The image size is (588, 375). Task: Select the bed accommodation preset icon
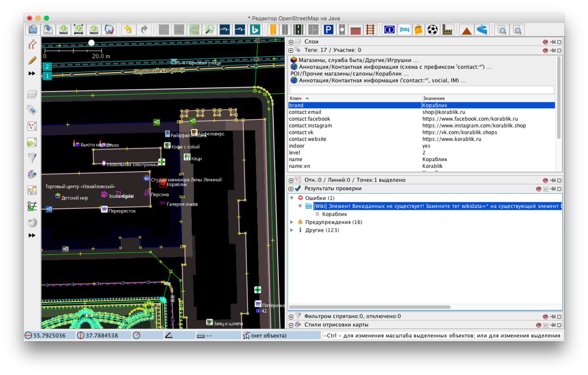pos(404,30)
